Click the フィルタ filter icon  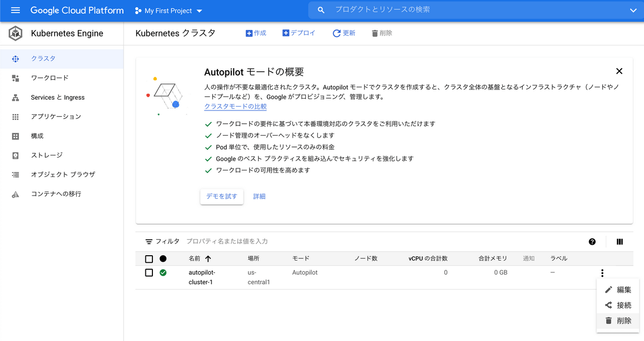149,242
